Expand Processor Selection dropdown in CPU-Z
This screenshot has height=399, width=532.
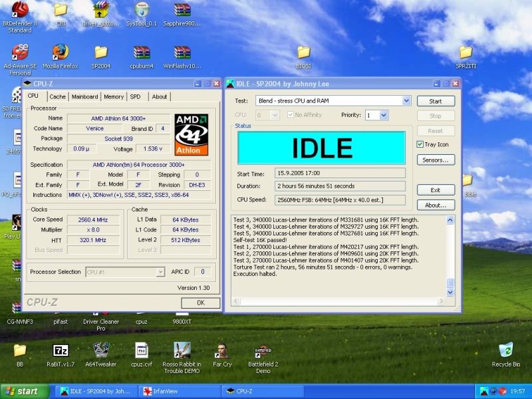[x=160, y=272]
